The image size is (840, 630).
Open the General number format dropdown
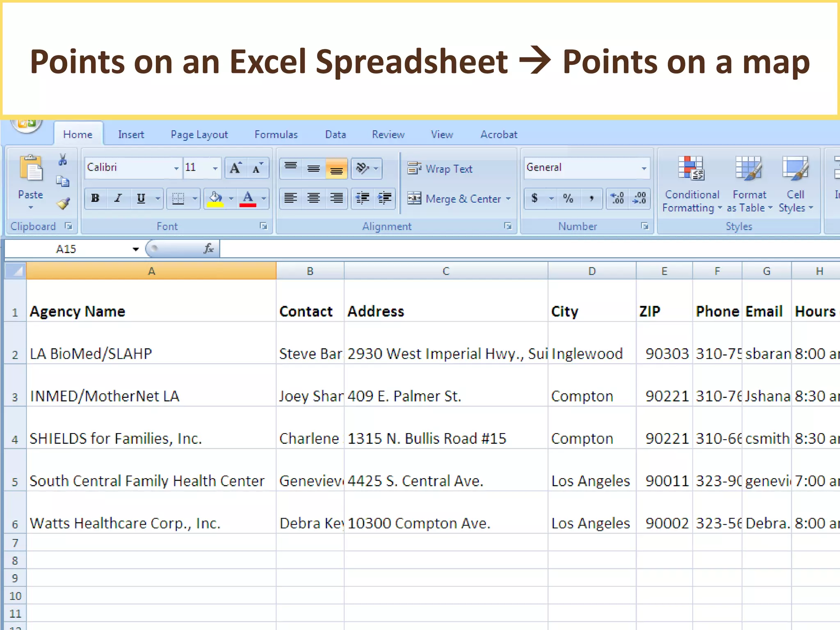644,168
